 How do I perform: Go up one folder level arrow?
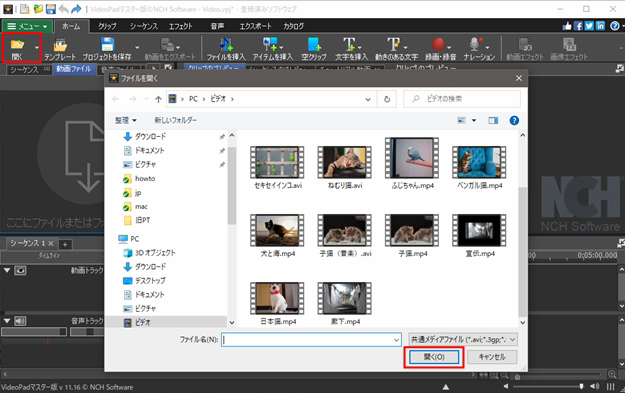[x=158, y=99]
